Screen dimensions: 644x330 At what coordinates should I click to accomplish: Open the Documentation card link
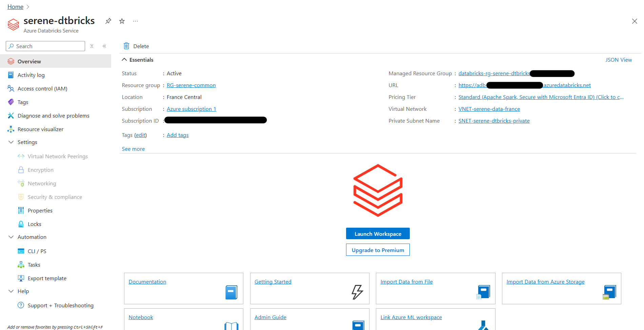[x=147, y=282]
